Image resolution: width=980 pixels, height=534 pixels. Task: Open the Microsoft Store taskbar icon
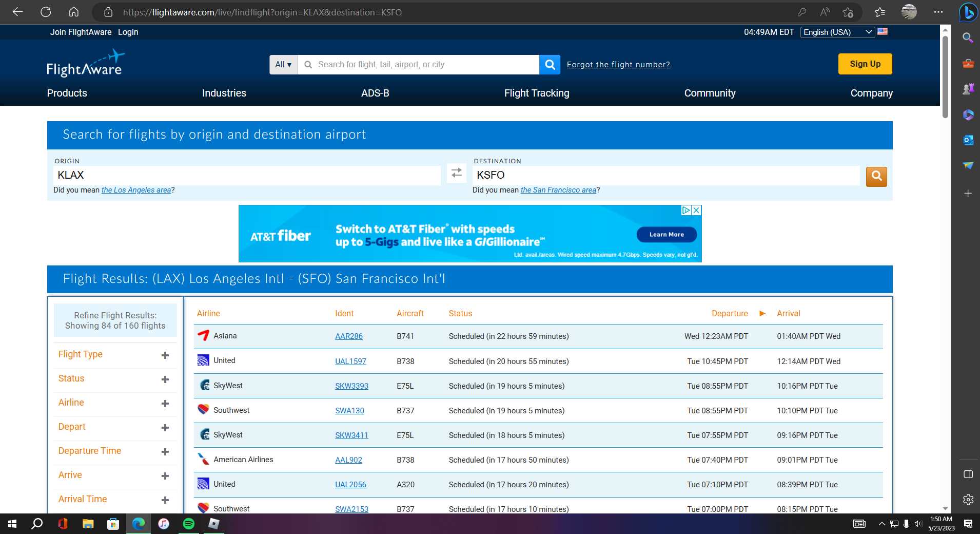113,524
